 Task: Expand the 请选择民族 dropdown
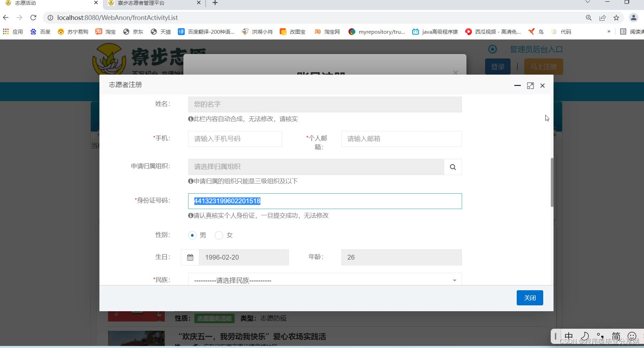click(x=325, y=280)
